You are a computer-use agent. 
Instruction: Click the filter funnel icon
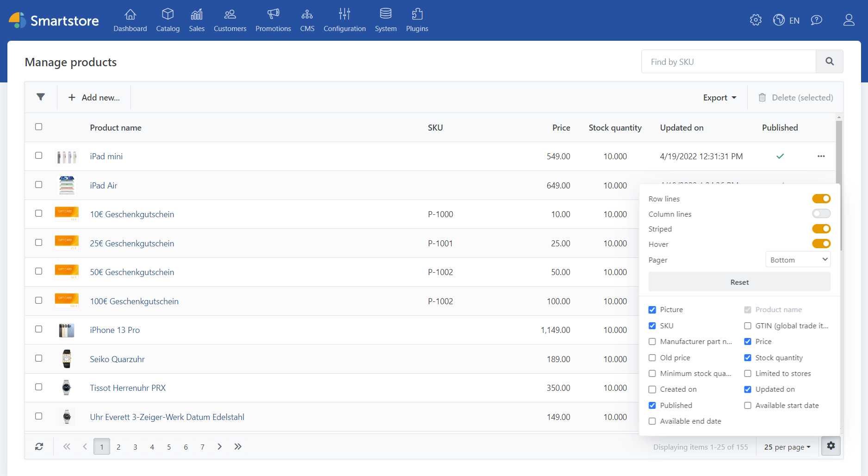pyautogui.click(x=41, y=97)
